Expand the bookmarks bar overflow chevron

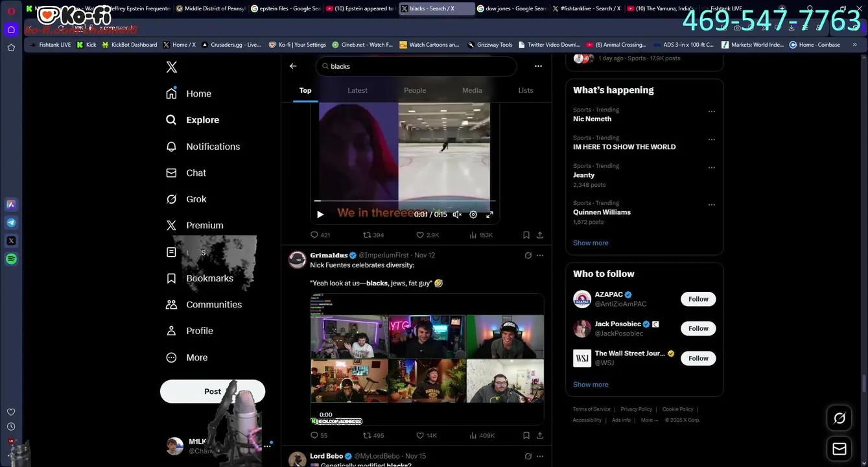coord(854,45)
